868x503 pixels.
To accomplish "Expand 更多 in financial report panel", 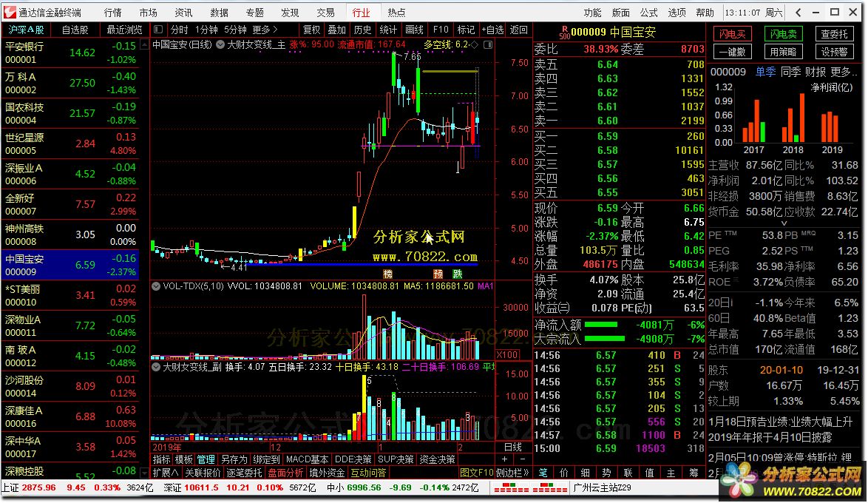I will pos(844,72).
